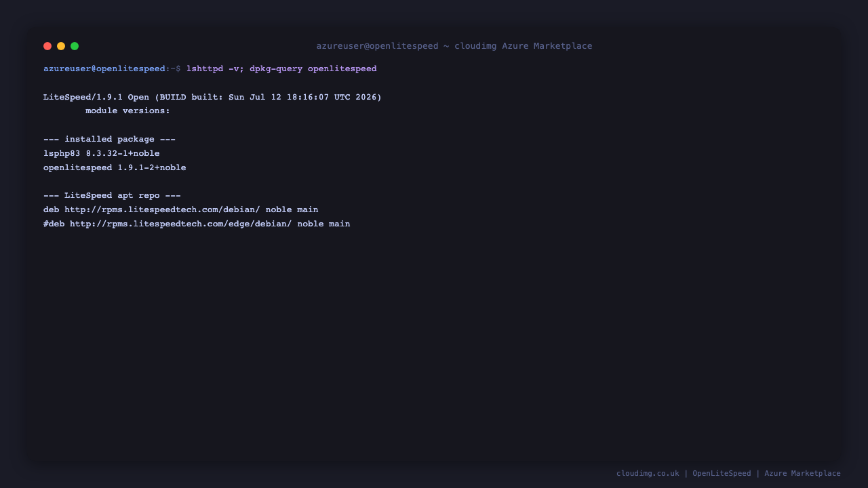
Task: Click the command 'lshttpd -v; dpkg-query openlitespeed'
Action: [x=281, y=68]
